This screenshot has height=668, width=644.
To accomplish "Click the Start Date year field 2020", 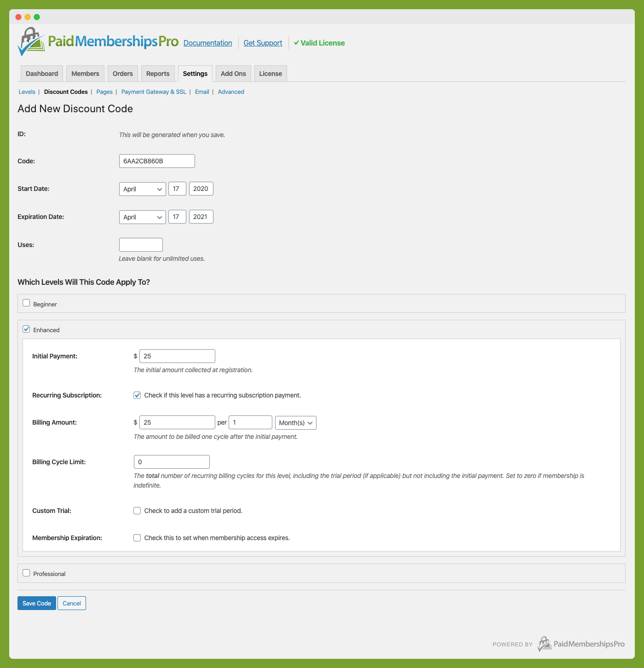I will pos(201,189).
